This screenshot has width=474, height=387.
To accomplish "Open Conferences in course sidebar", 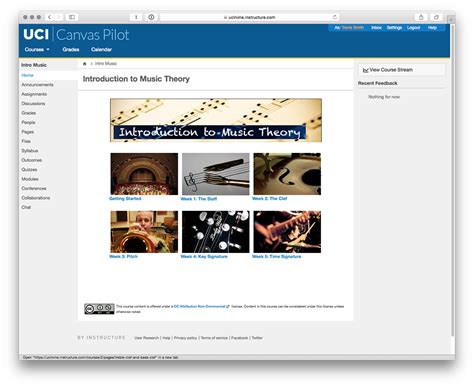I will (x=34, y=188).
